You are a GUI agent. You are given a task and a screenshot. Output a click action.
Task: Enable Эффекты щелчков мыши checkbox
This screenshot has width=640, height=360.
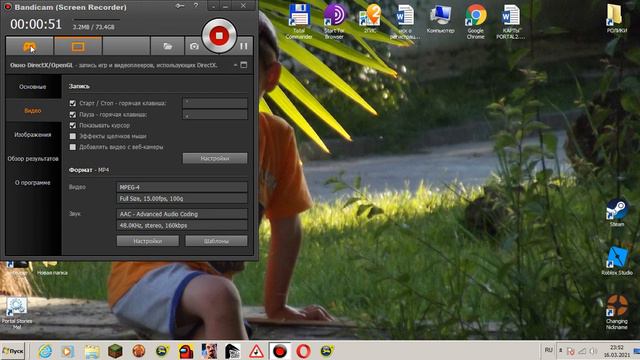73,136
